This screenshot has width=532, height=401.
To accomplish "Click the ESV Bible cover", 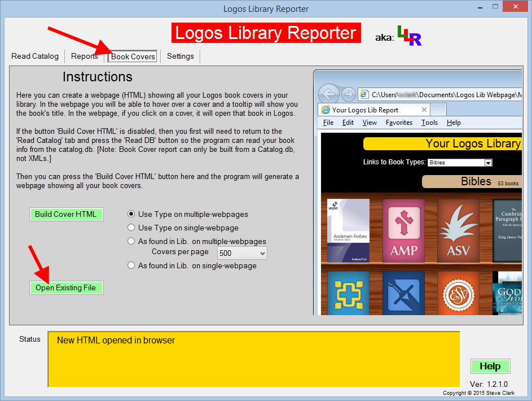I will tap(458, 293).
